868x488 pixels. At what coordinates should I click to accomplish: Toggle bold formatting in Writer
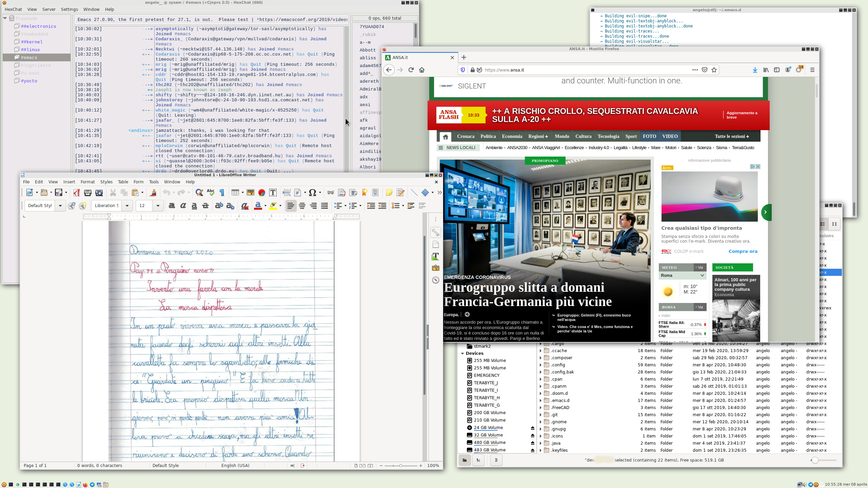(x=172, y=206)
